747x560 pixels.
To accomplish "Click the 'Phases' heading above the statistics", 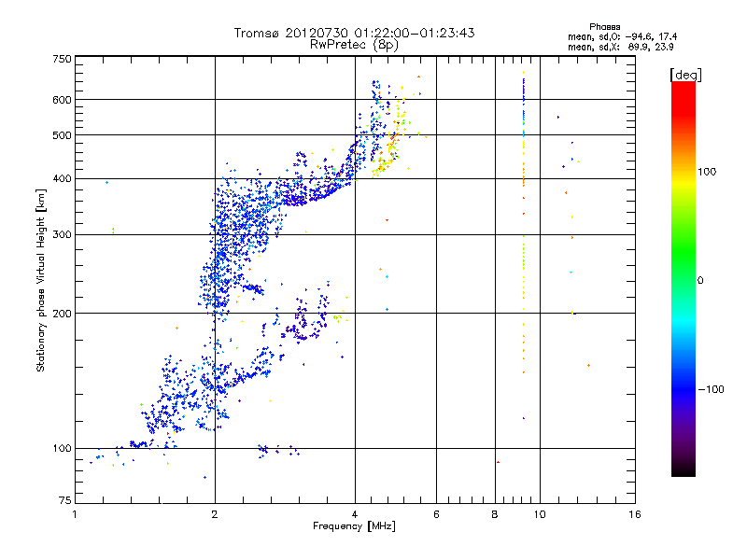I will [x=604, y=27].
